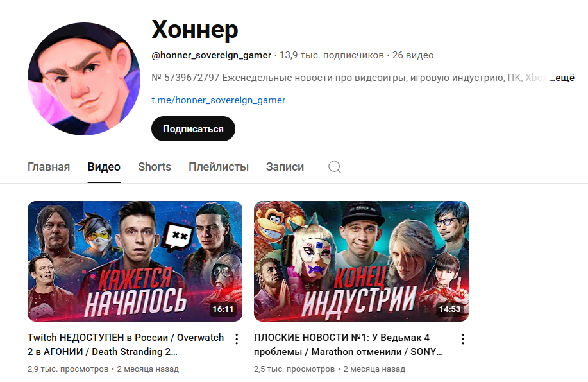Click the @honner_sovereign_gamer channel handle
Screen dimensions: 588x382
211,55
